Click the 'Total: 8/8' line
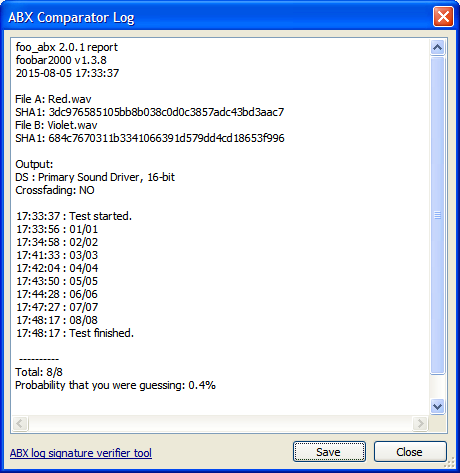The image size is (460, 473). click(x=39, y=372)
